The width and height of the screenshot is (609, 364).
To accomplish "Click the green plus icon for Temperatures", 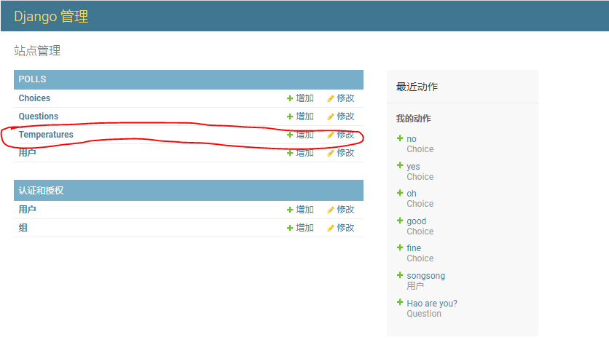I will [290, 135].
